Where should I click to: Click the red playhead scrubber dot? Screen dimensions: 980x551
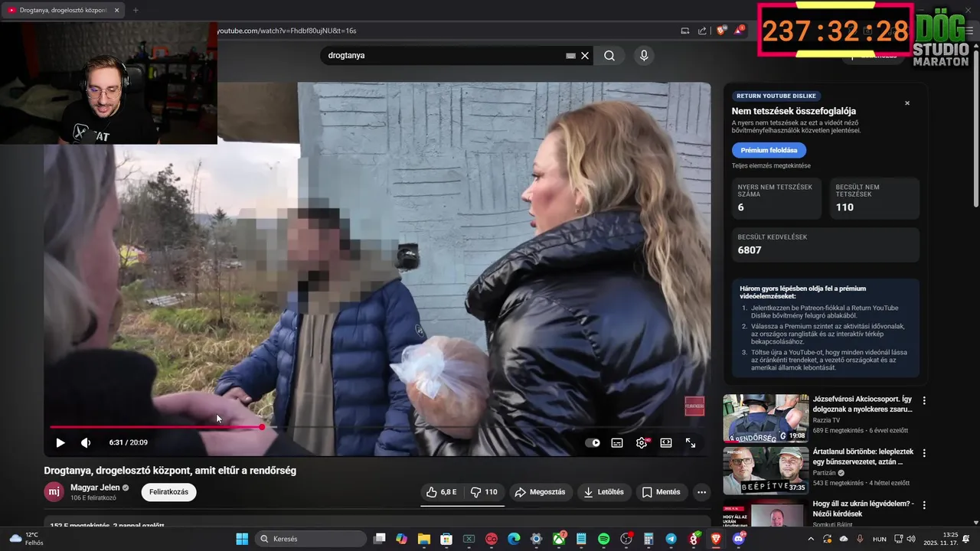[262, 427]
